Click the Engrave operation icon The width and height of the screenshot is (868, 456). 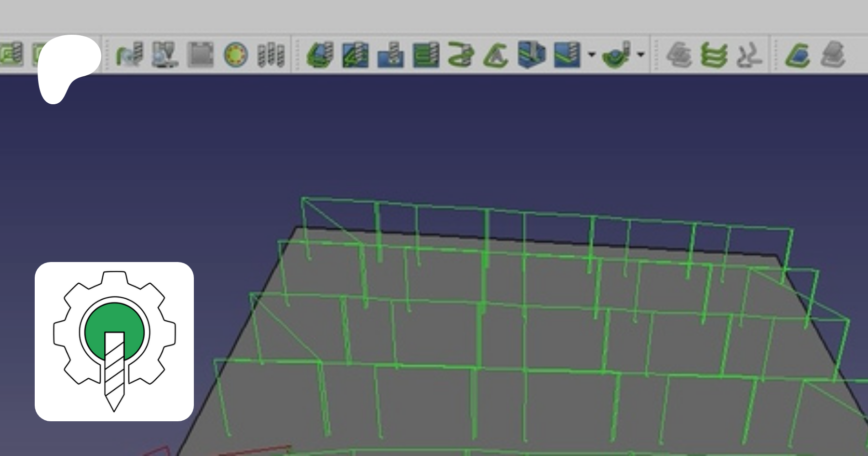[567, 54]
